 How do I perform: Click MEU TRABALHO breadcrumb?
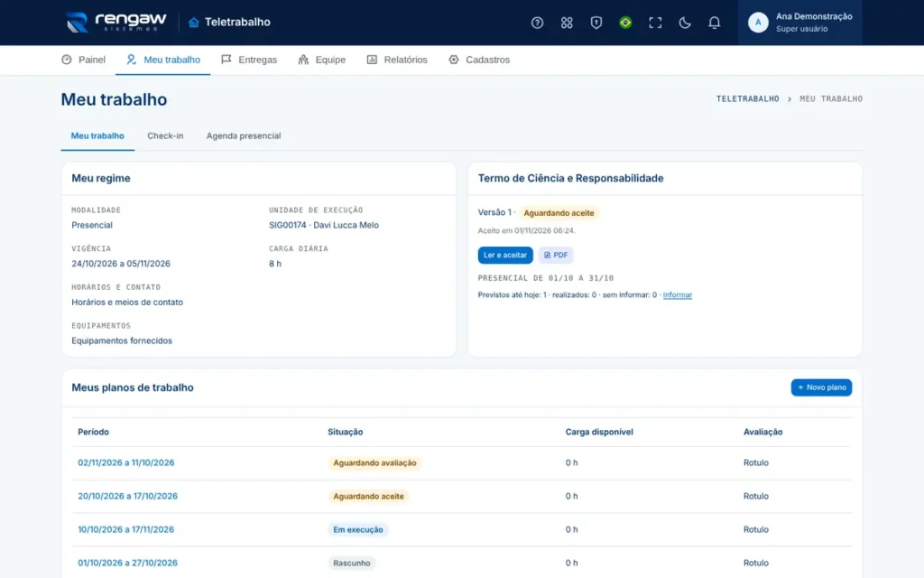pyautogui.click(x=831, y=99)
